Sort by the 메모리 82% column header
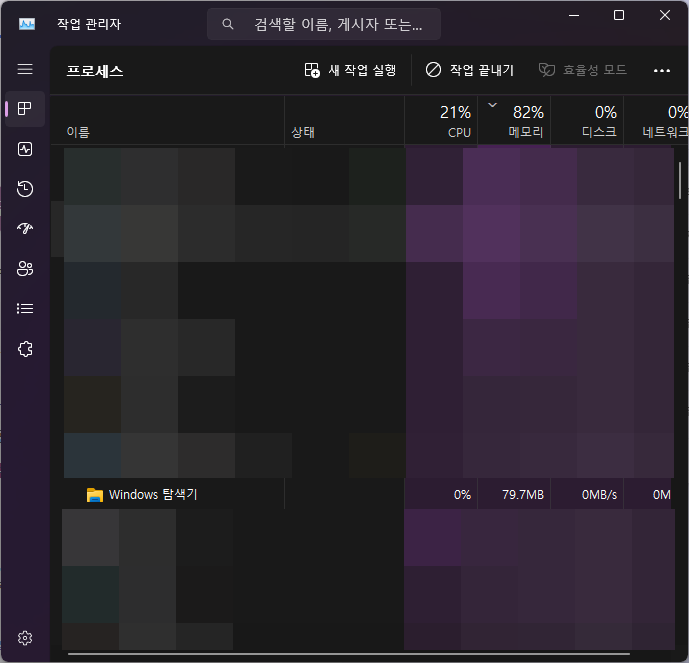689x663 pixels. 514,120
